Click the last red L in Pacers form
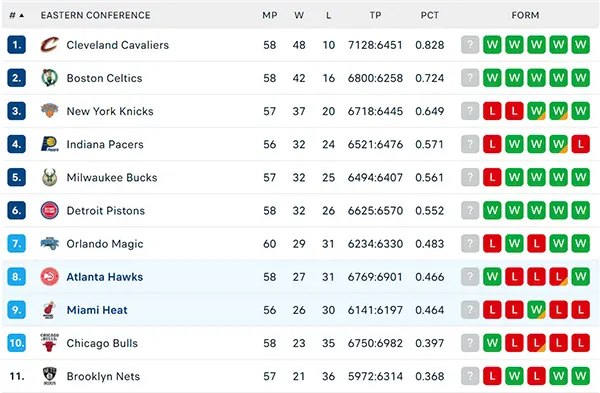Image resolution: width=600 pixels, height=393 pixels. click(x=580, y=144)
